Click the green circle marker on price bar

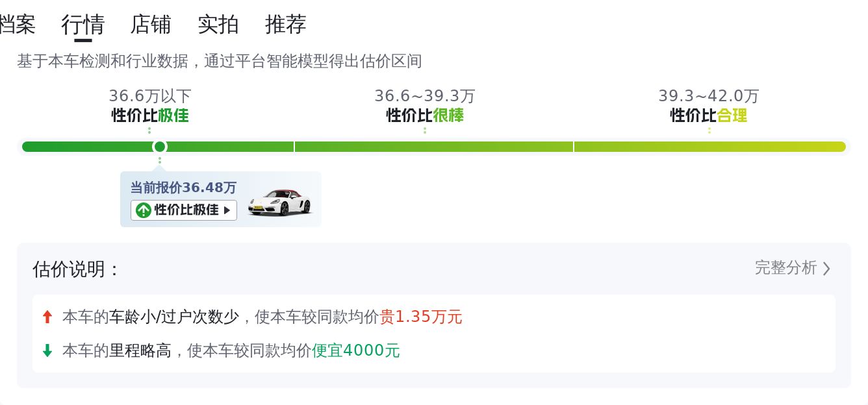[159, 147]
